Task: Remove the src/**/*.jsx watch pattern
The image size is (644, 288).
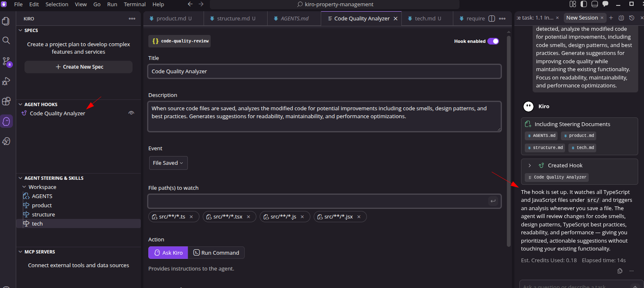Action: coord(359,217)
